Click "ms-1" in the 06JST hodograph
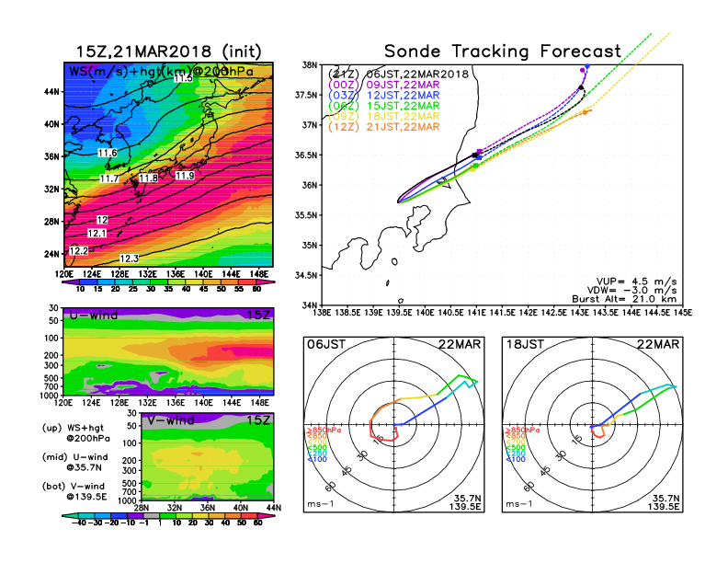Viewport: 728px width, 563px height. (x=321, y=504)
